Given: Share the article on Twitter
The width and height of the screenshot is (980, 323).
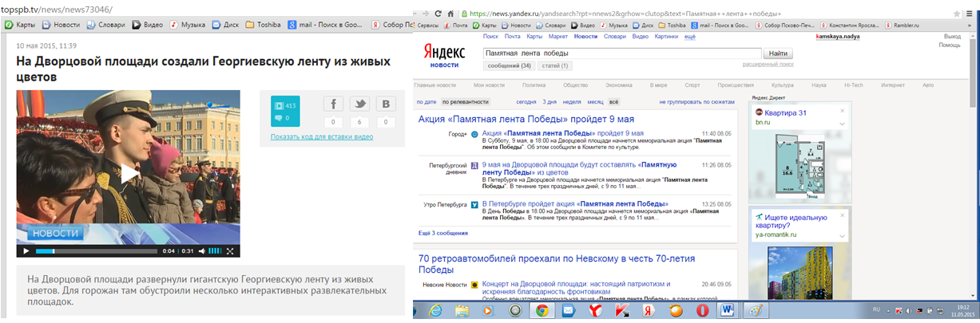Looking at the screenshot, I should 360,104.
